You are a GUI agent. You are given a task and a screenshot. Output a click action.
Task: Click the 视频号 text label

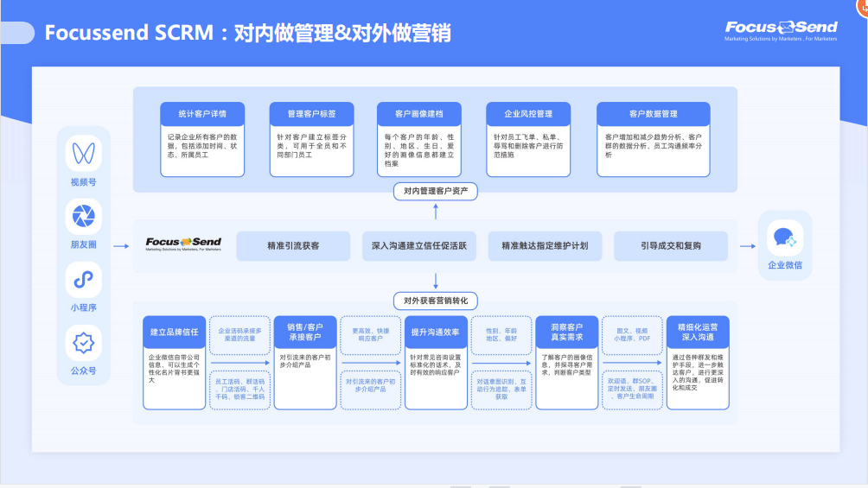click(x=84, y=182)
